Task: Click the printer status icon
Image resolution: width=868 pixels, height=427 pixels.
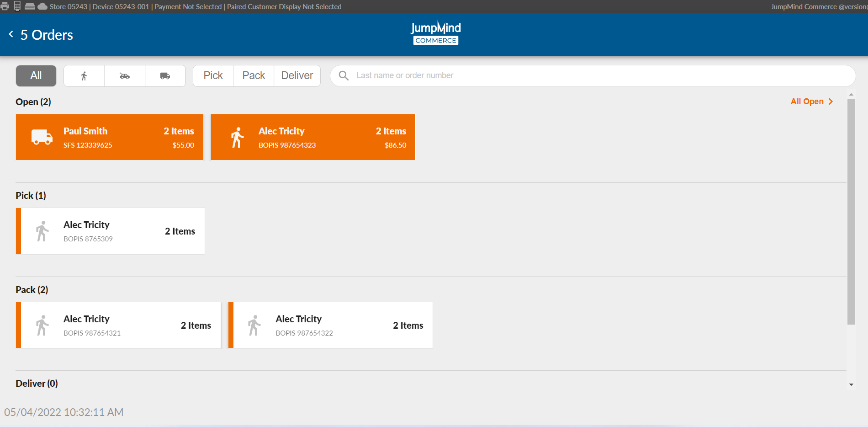Action: (5, 6)
